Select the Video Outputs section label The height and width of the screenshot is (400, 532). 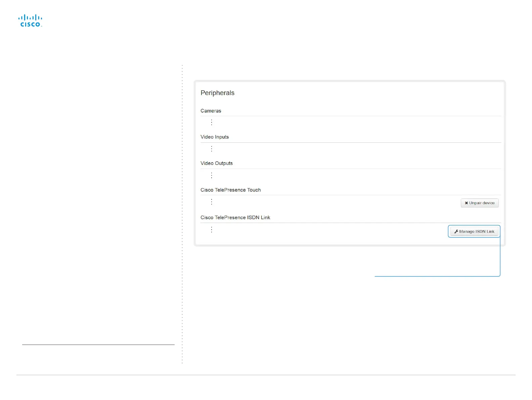pyautogui.click(x=217, y=164)
